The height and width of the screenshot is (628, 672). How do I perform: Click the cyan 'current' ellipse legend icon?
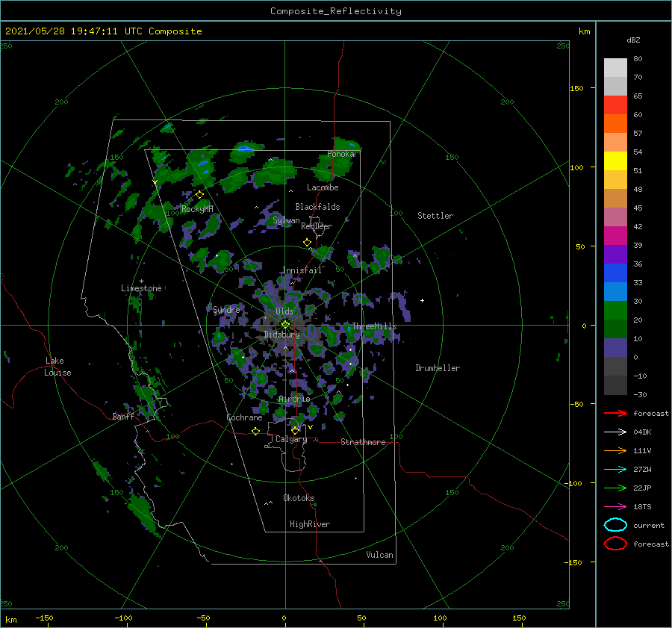coord(615,525)
